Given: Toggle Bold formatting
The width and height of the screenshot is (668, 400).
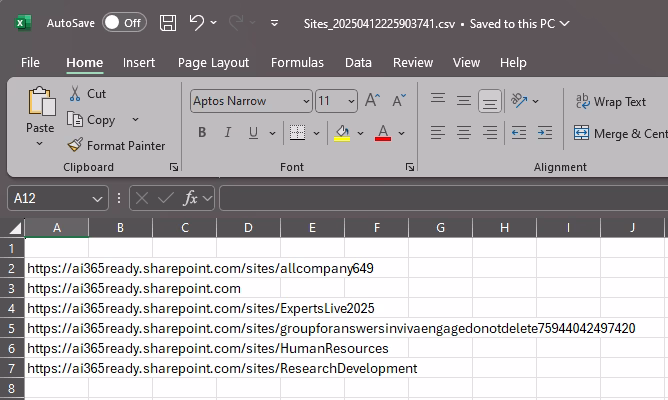Looking at the screenshot, I should (202, 132).
